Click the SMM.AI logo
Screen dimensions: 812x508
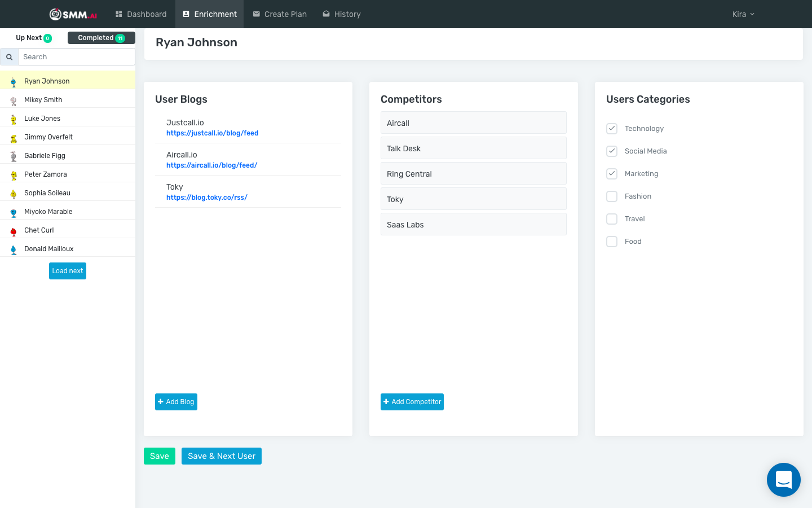point(73,14)
